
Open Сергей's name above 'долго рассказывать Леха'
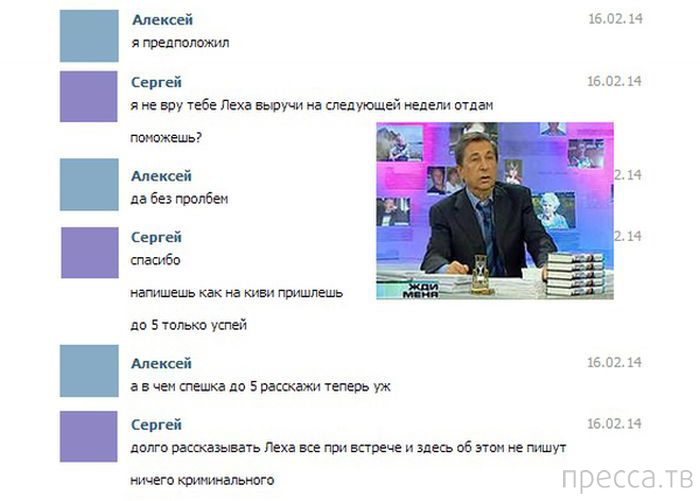pyautogui.click(x=156, y=425)
